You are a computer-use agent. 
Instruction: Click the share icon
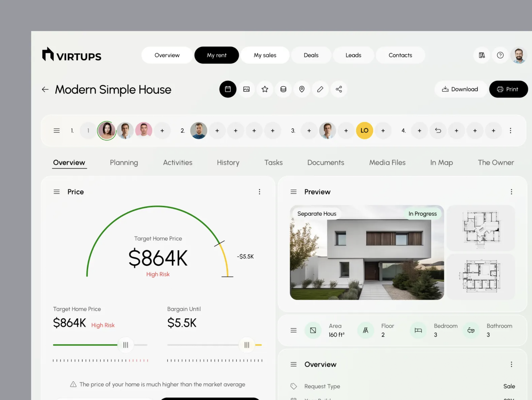(x=339, y=89)
